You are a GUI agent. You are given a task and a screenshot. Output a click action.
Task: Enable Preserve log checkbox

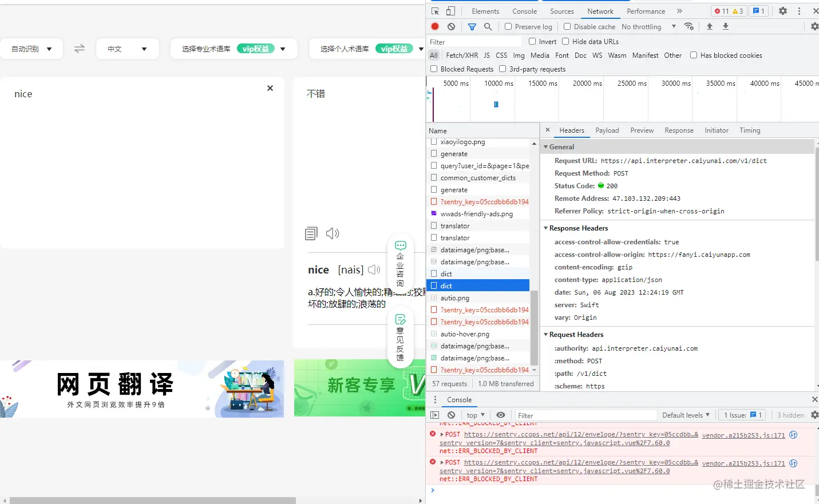click(508, 26)
